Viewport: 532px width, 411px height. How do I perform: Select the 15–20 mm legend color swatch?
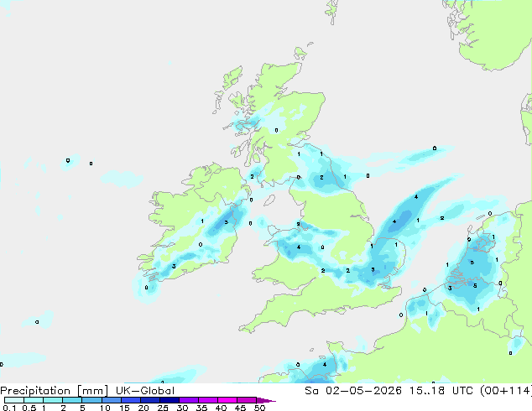130,400
